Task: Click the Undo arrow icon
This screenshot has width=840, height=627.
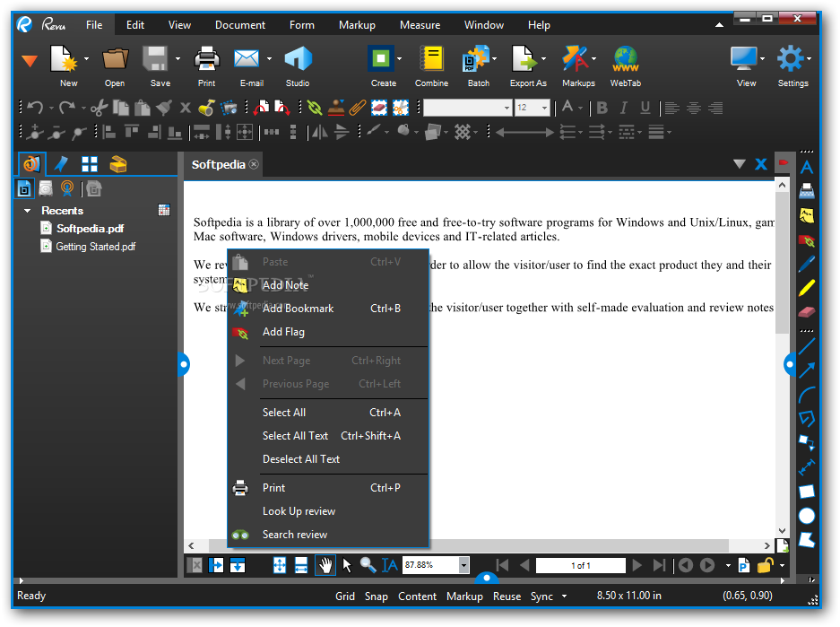Action: pyautogui.click(x=35, y=108)
